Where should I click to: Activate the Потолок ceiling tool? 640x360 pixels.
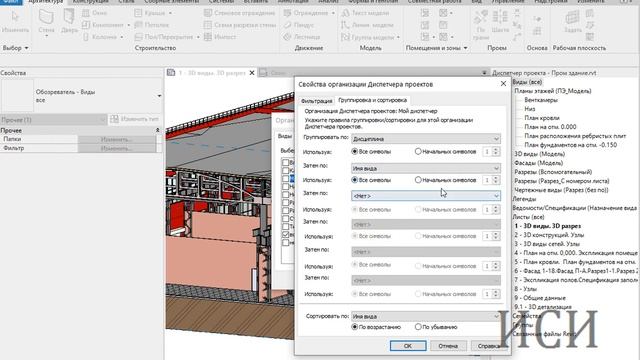tap(152, 25)
